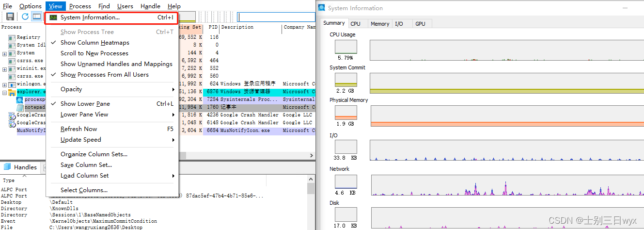Click the \KnownDlls handle entry
The image size is (644, 230).
coord(63,209)
